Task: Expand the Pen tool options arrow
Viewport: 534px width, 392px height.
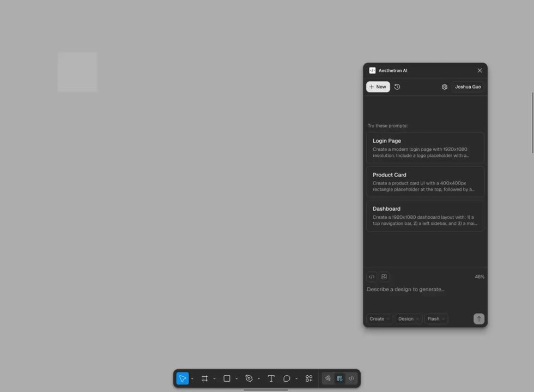Action: coord(259,379)
